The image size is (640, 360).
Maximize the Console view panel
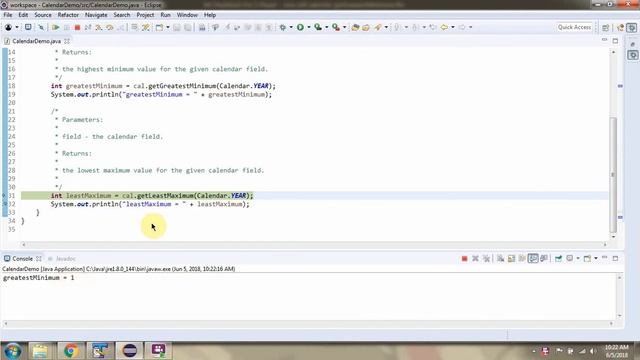coord(616,258)
